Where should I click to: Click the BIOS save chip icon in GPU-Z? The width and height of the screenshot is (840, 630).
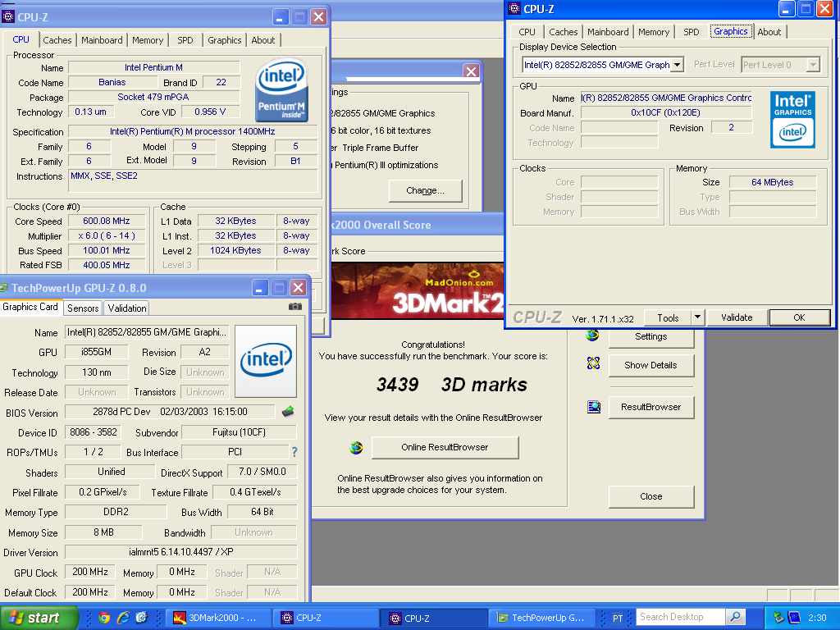(288, 412)
